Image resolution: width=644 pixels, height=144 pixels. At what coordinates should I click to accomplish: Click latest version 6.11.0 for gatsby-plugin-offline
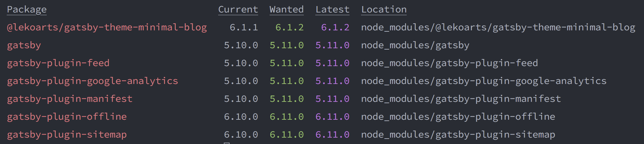(332, 117)
